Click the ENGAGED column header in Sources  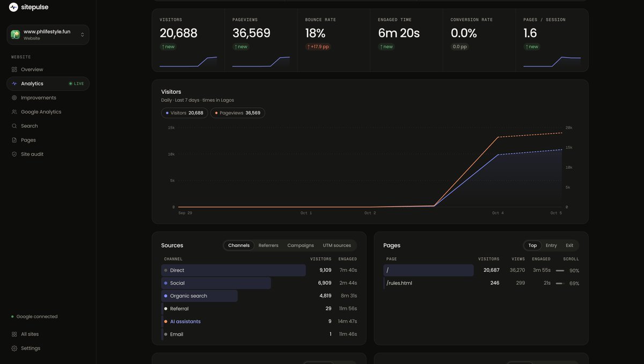tap(348, 259)
